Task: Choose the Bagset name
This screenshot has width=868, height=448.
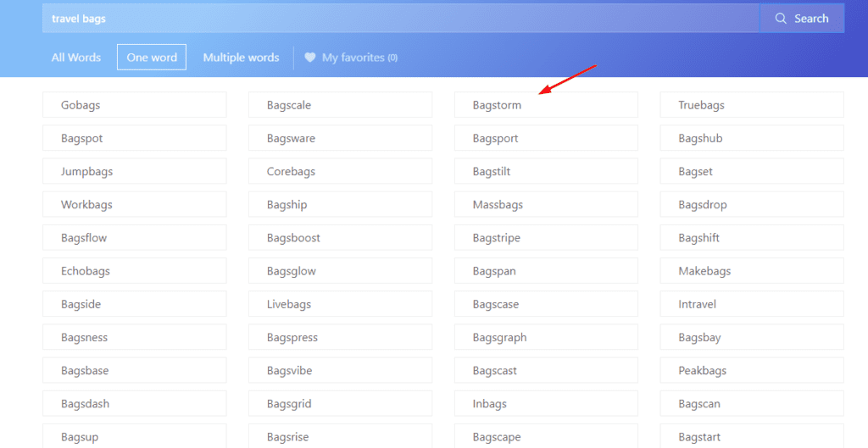Action: pyautogui.click(x=753, y=171)
